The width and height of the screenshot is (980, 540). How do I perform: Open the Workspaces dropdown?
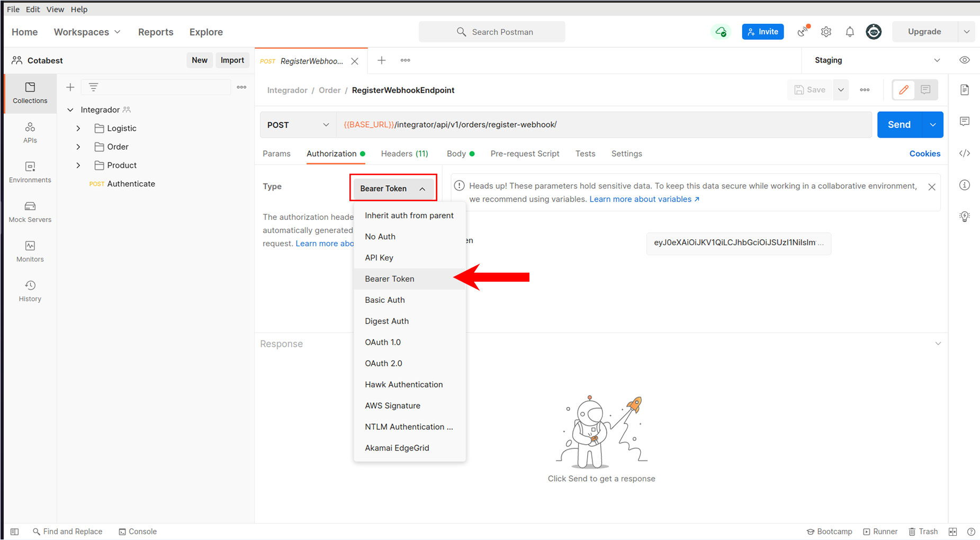point(87,32)
